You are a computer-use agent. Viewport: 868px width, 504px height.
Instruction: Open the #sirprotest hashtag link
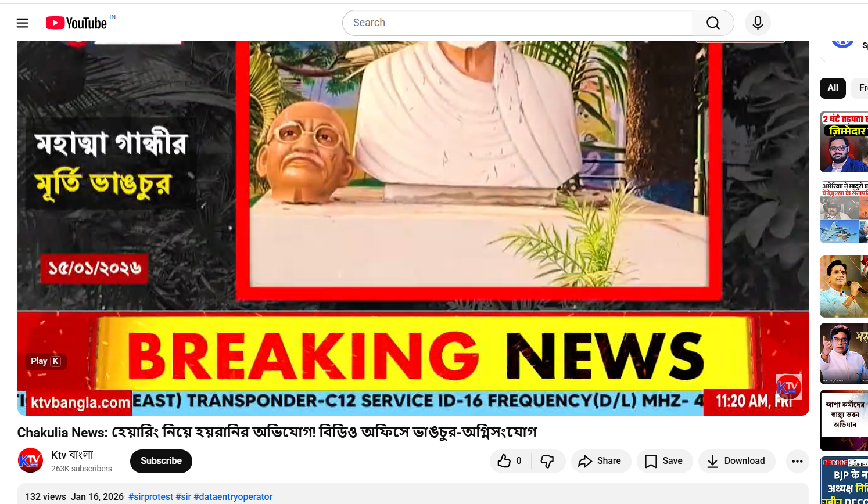[x=150, y=497]
